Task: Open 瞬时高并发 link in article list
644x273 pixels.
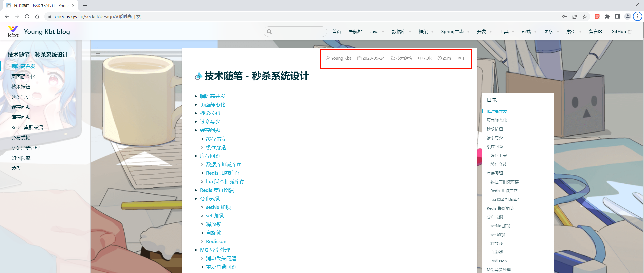Action: click(x=212, y=96)
